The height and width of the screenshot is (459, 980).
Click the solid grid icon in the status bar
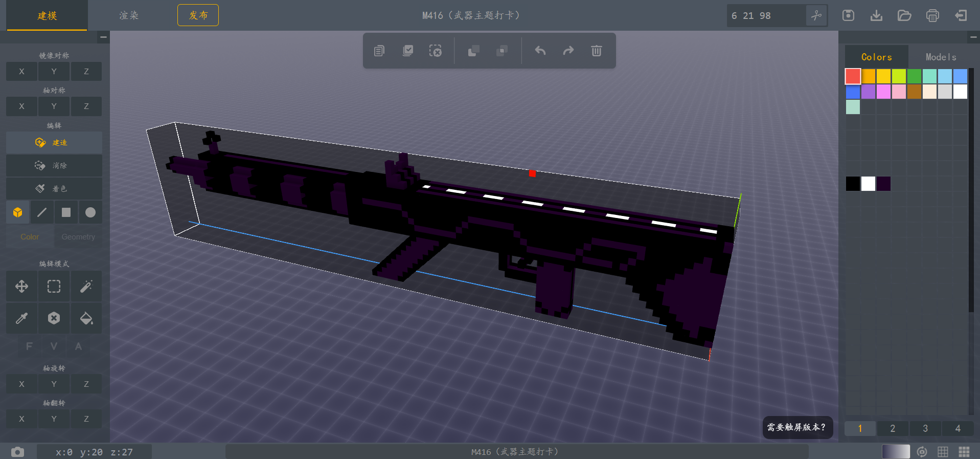[x=964, y=452]
